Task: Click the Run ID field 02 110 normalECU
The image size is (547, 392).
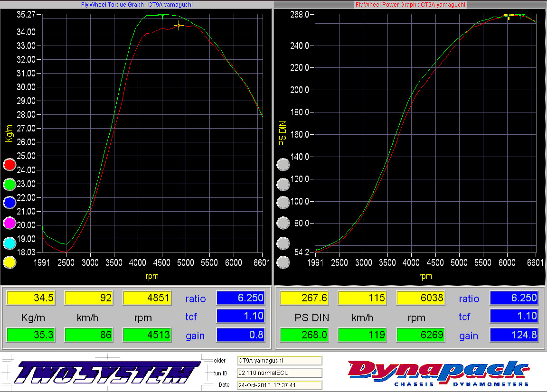Action: point(279,373)
